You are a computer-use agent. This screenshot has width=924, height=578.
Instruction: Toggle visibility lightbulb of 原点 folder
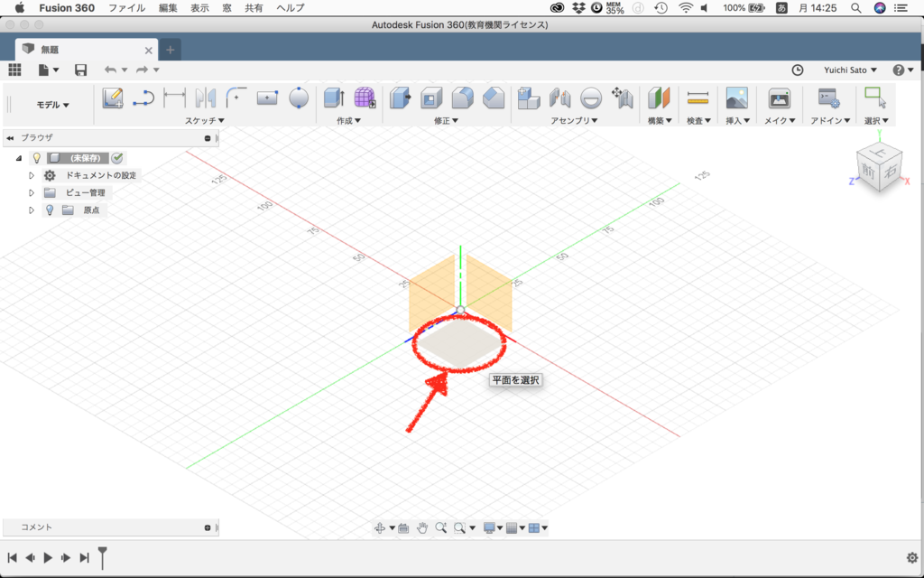tap(51, 210)
